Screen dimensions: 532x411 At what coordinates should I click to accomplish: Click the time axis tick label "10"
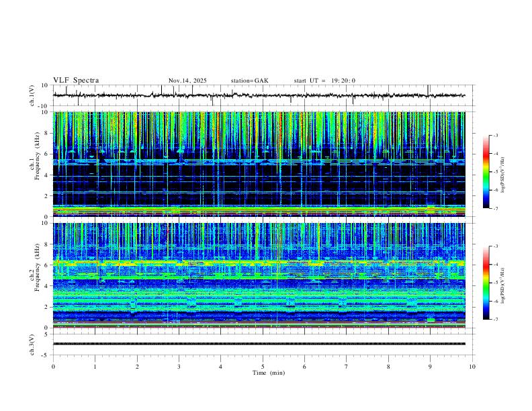pyautogui.click(x=472, y=367)
